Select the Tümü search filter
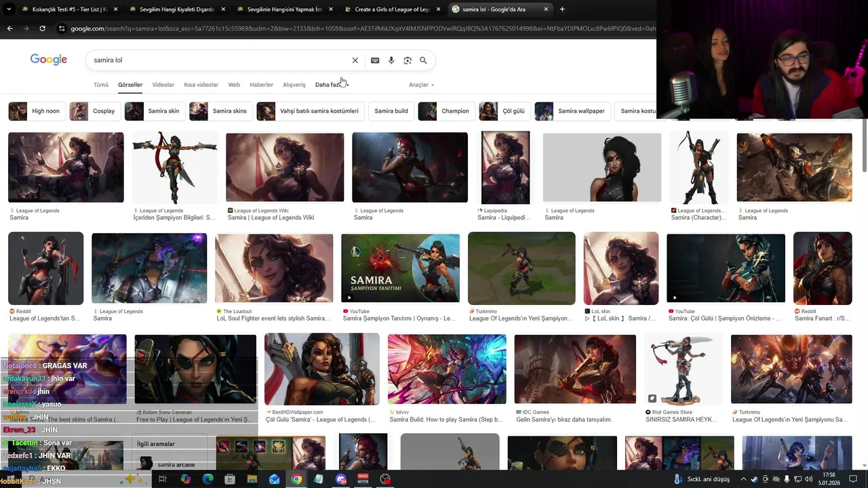This screenshot has height=488, width=868. coord(101,85)
